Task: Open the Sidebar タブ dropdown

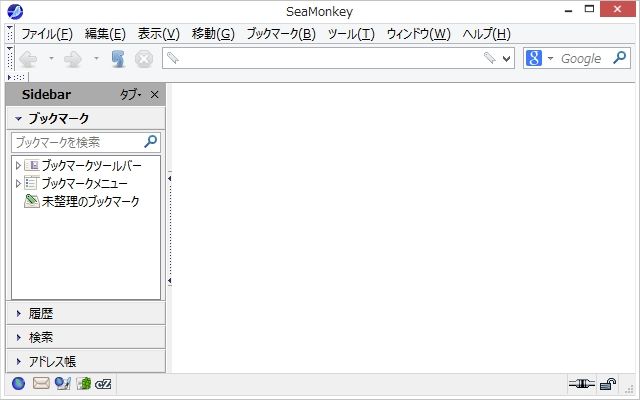Action: coord(130,95)
